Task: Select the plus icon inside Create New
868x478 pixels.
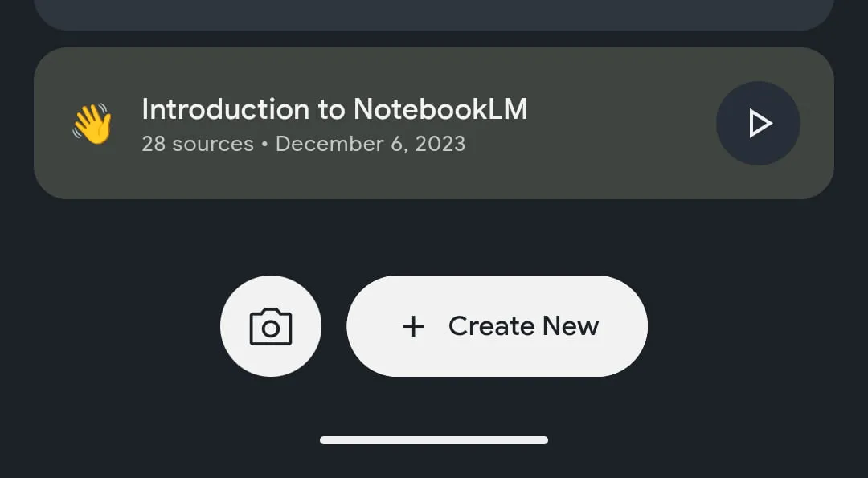Action: pyautogui.click(x=413, y=326)
